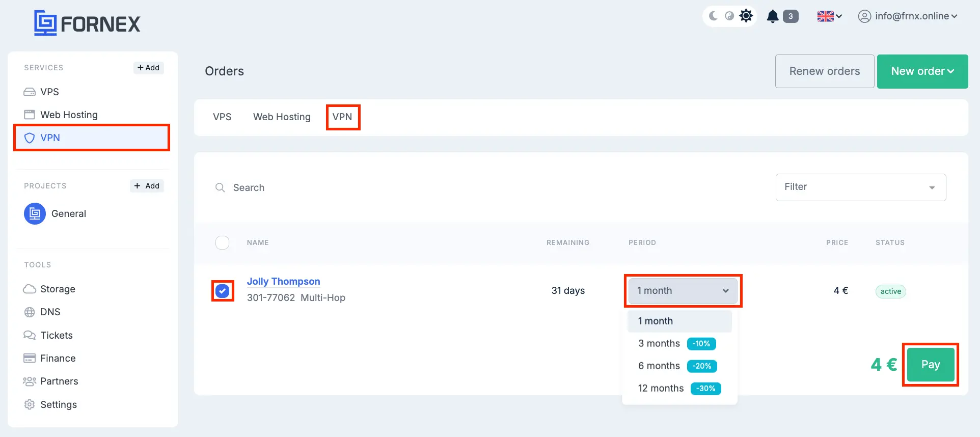This screenshot has width=980, height=437.
Task: Select the auto theme icon
Action: (729, 16)
